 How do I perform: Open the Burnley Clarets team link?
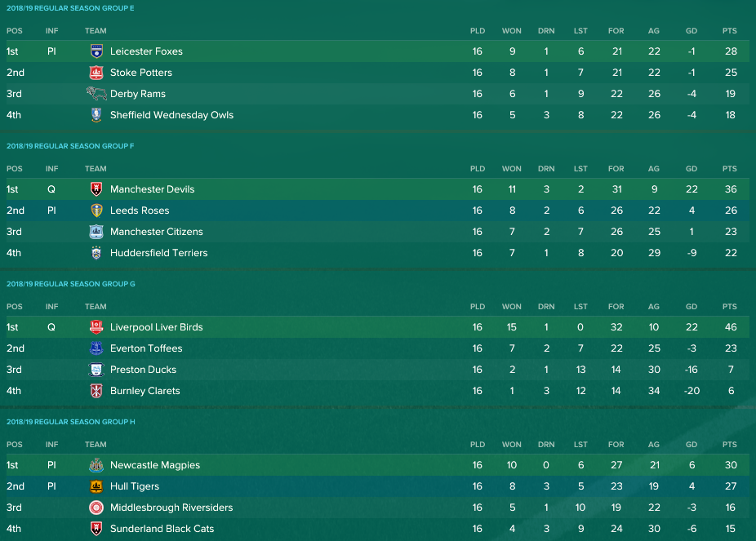pos(145,391)
